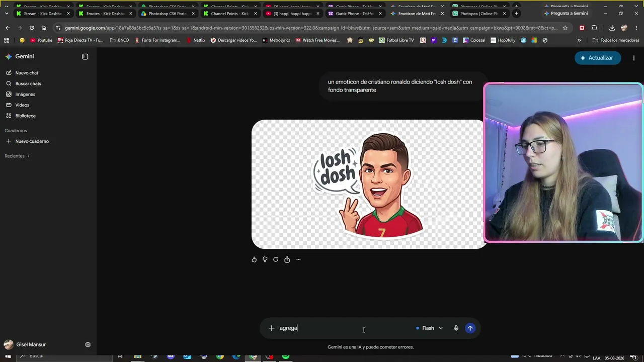Viewport: 644px width, 362px height.
Task: Open the tab search dropdown arrow
Action: [x=6, y=14]
